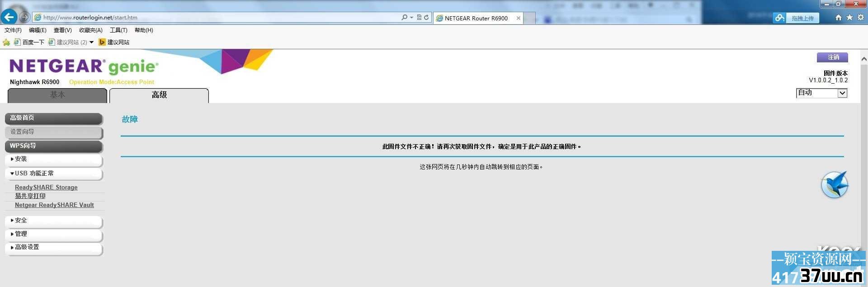This screenshot has width=868, height=287.
Task: Click the add-to-favorites-bar star icon
Action: [6, 42]
